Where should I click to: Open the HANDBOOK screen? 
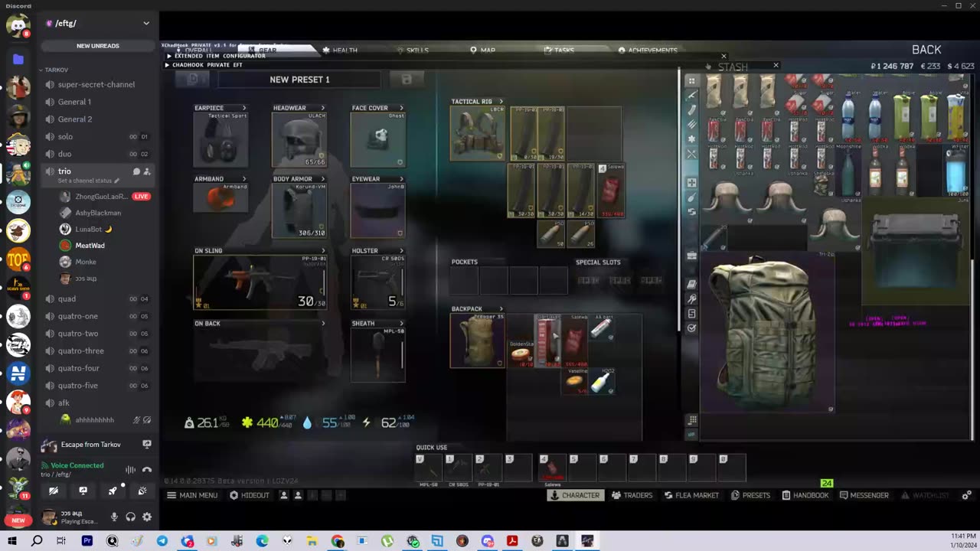pos(805,495)
